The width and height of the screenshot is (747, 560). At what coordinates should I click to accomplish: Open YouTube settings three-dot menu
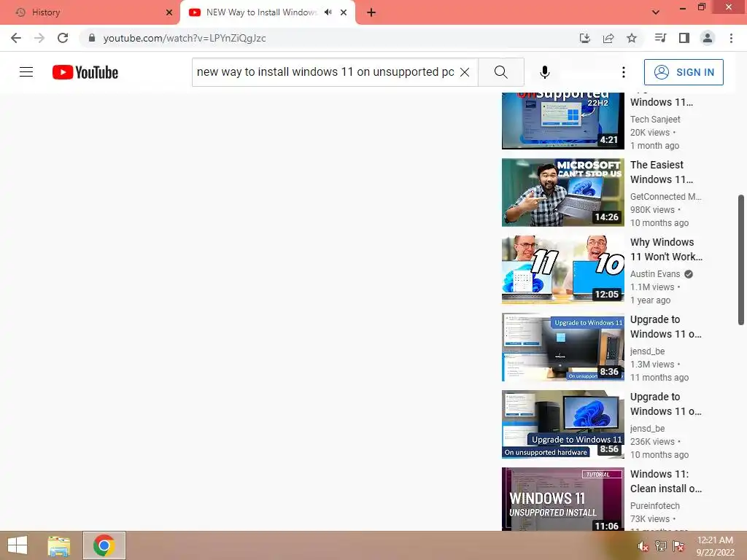(624, 72)
